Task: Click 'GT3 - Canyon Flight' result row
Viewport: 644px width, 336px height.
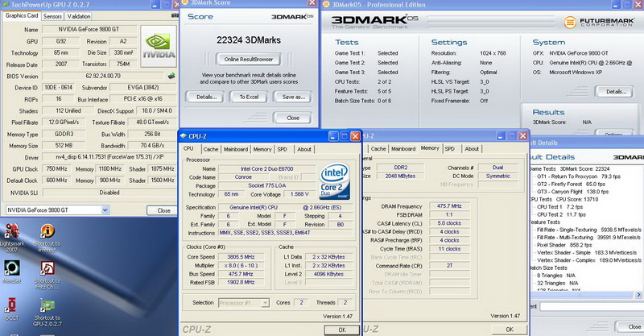Action: pos(572,192)
